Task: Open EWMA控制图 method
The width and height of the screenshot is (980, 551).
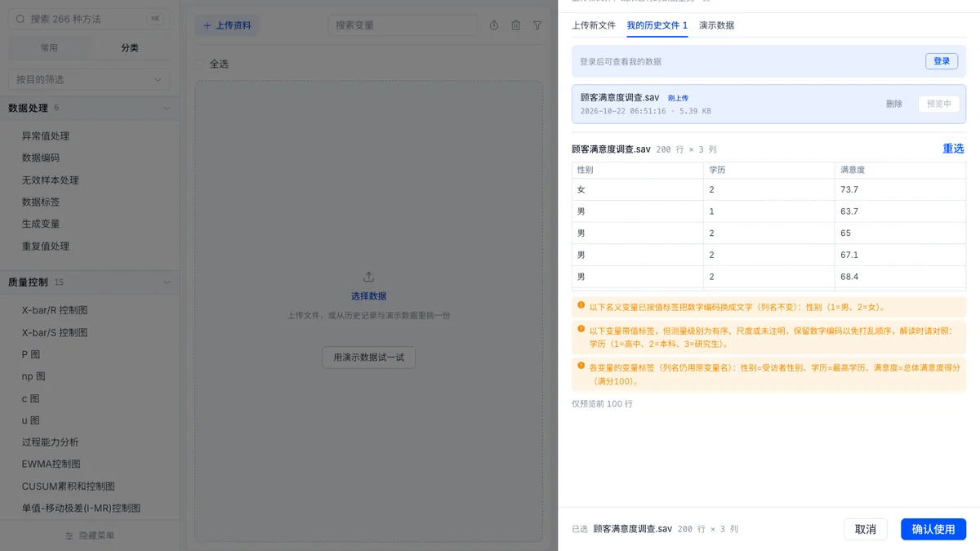Action: pyautogui.click(x=51, y=464)
